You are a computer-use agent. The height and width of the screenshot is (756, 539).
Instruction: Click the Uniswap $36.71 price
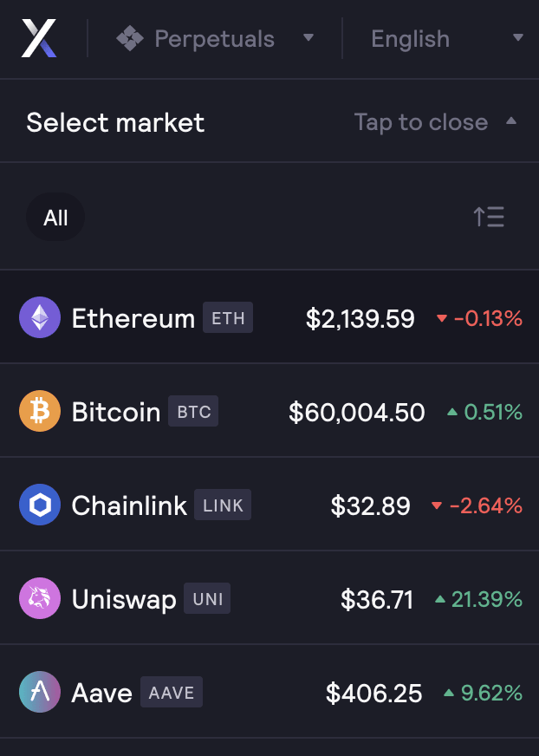pos(377,599)
